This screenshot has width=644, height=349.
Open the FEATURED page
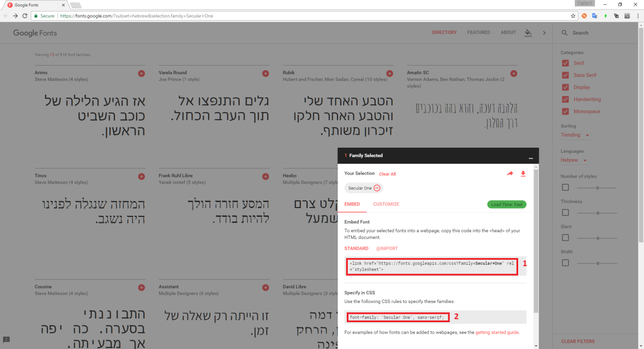click(479, 33)
